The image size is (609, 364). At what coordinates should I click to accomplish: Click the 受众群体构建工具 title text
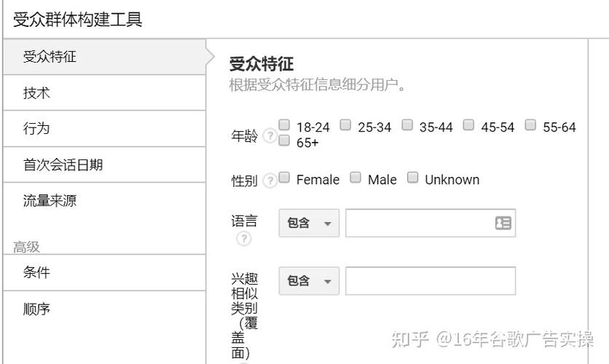coord(78,20)
